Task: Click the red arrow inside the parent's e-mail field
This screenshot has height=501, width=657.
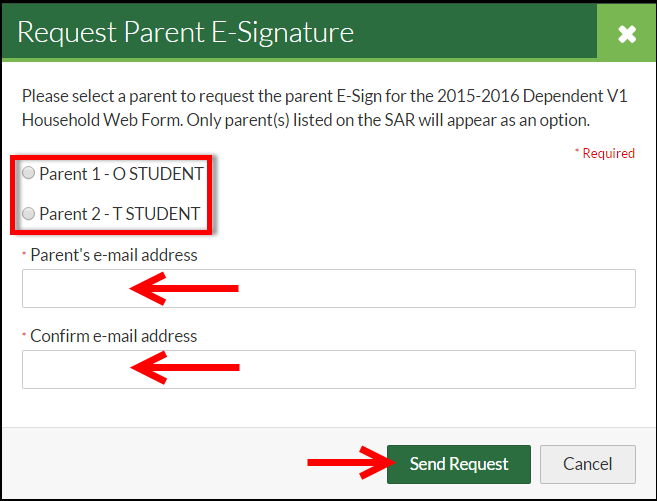Action: click(x=185, y=289)
